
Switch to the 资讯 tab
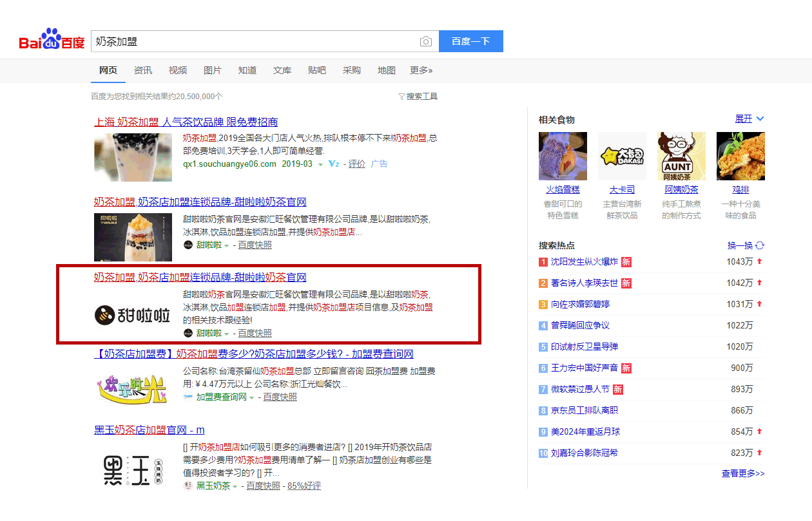(143, 71)
